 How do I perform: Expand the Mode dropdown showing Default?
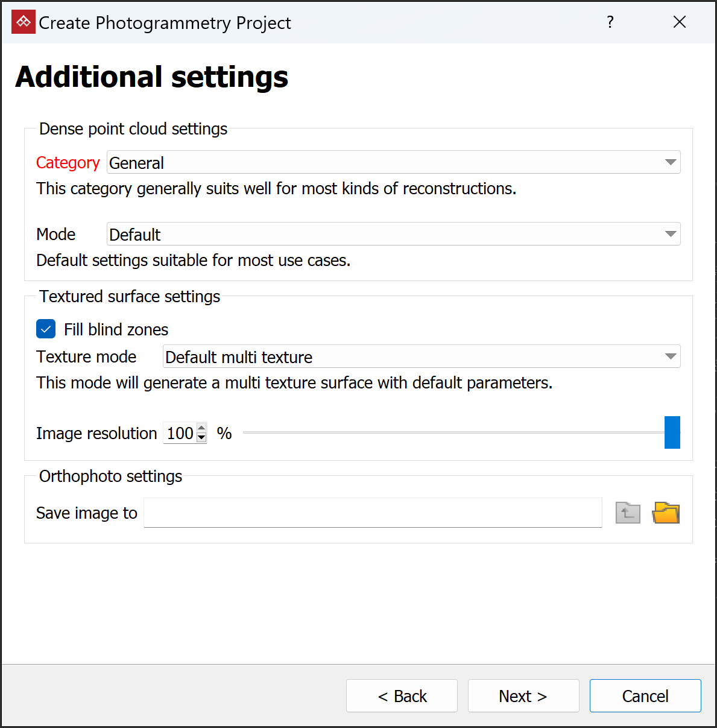393,234
